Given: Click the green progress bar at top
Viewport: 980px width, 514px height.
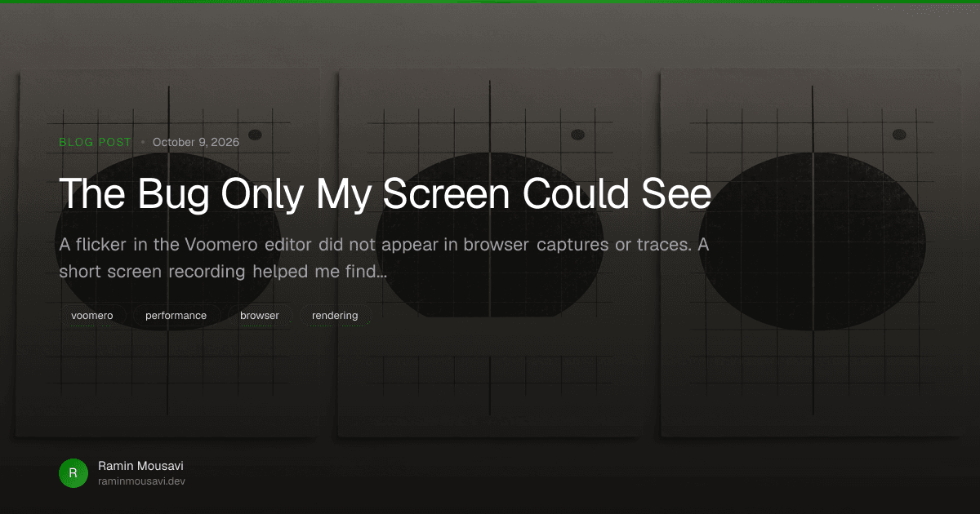Looking at the screenshot, I should 490,2.
